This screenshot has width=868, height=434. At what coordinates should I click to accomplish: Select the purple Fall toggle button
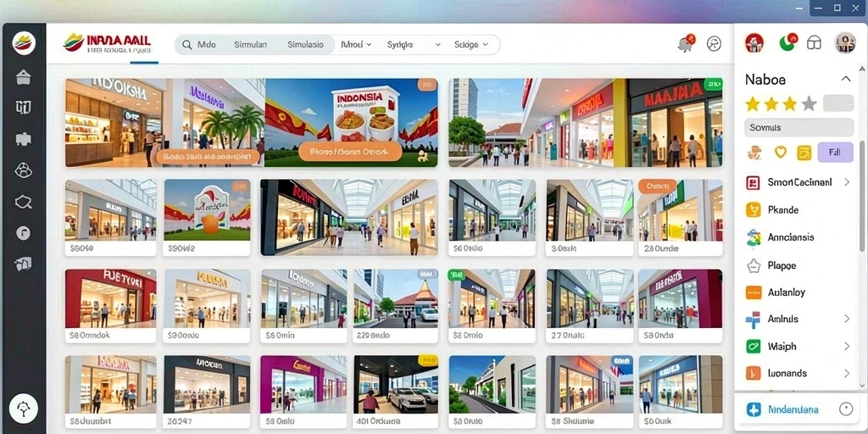(x=835, y=152)
